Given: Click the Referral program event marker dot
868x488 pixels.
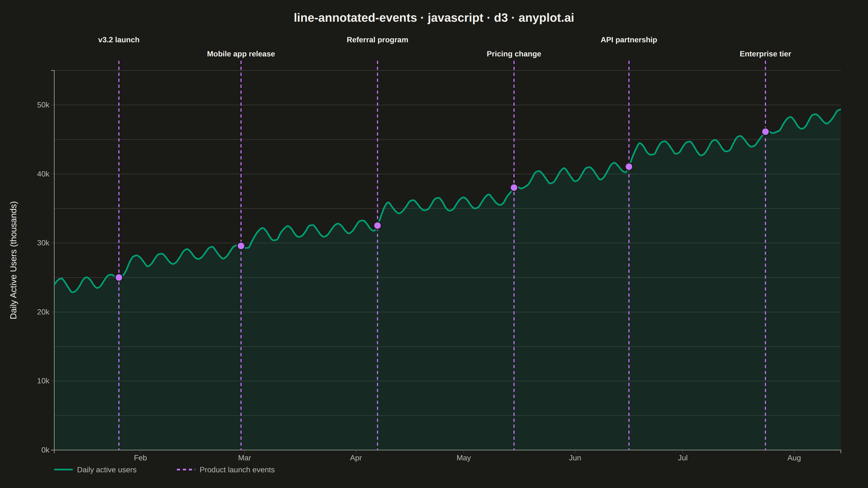Looking at the screenshot, I should [x=377, y=226].
